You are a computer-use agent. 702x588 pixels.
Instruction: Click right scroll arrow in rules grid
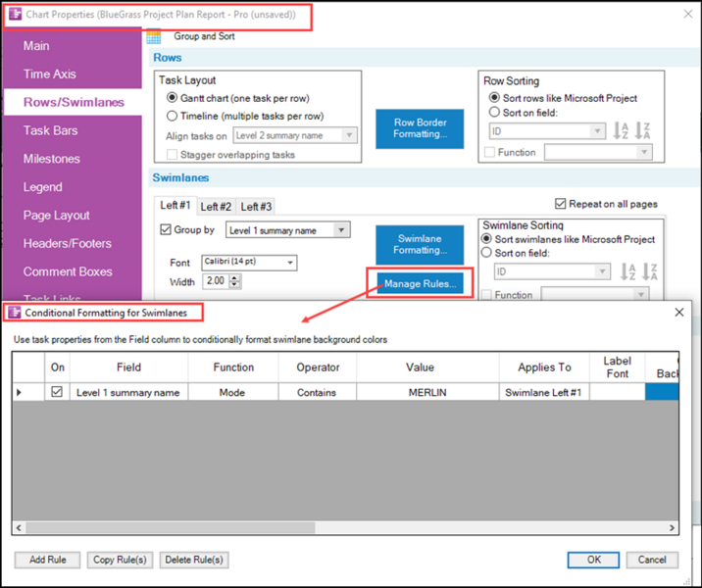(x=672, y=527)
